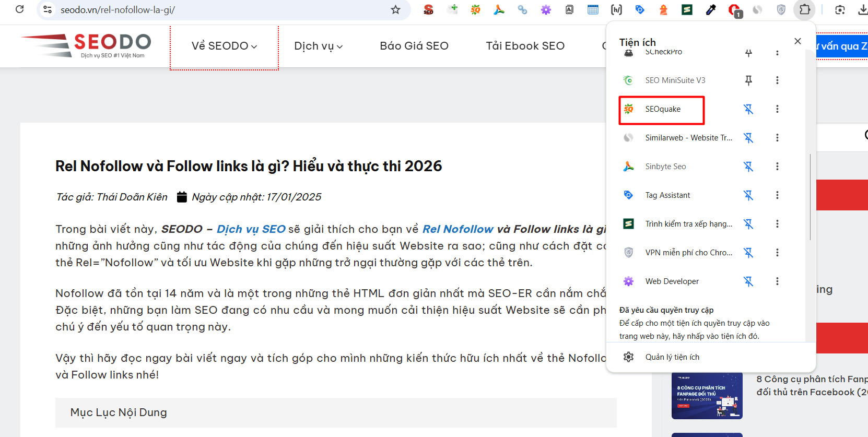Bookmark this page with the star icon
This screenshot has height=437, width=868.
click(395, 9)
